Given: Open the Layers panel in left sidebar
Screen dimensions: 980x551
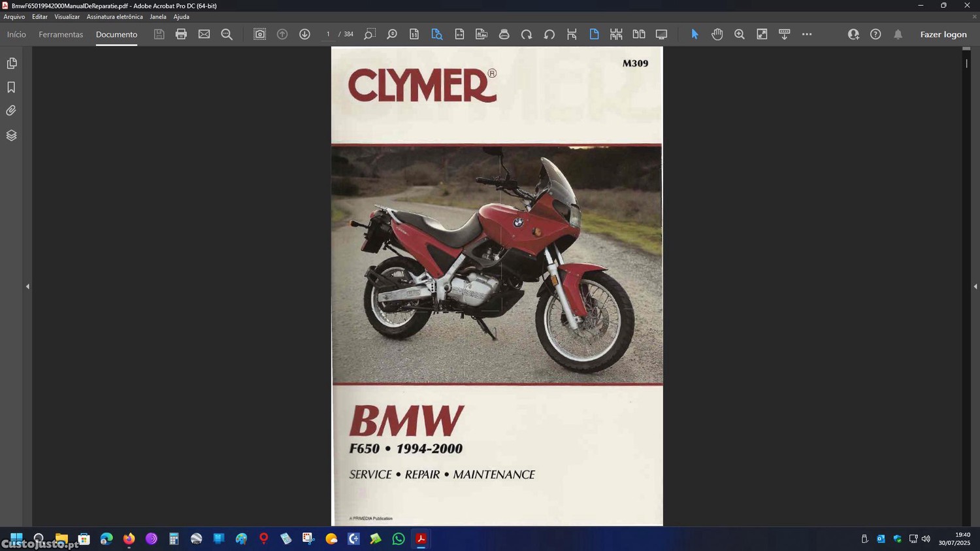Looking at the screenshot, I should pos(11,135).
